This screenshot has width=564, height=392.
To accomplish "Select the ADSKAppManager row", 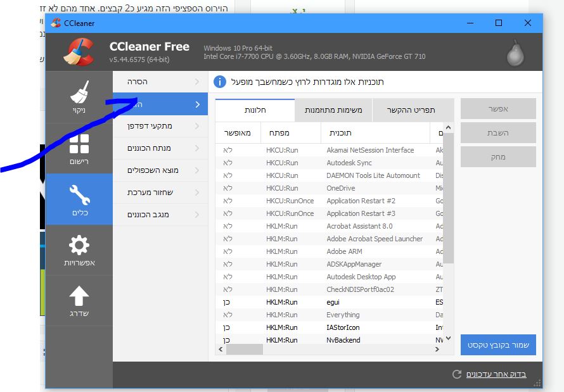I will 329,264.
